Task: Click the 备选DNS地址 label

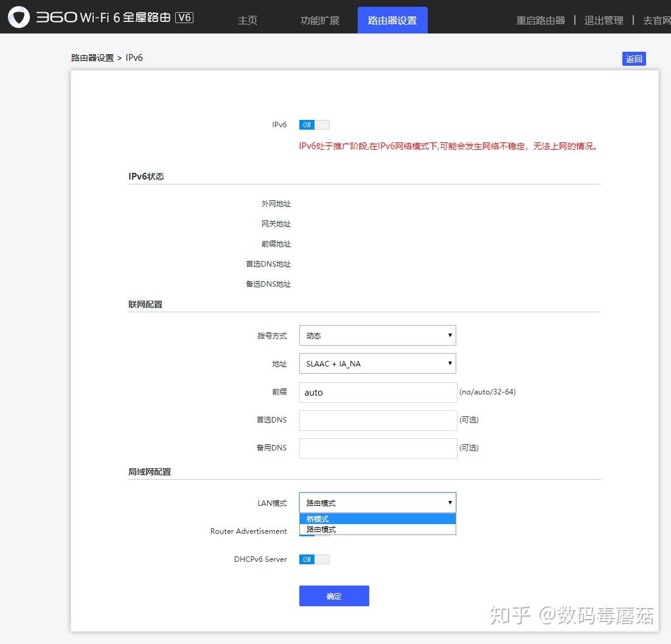Action: tap(268, 284)
